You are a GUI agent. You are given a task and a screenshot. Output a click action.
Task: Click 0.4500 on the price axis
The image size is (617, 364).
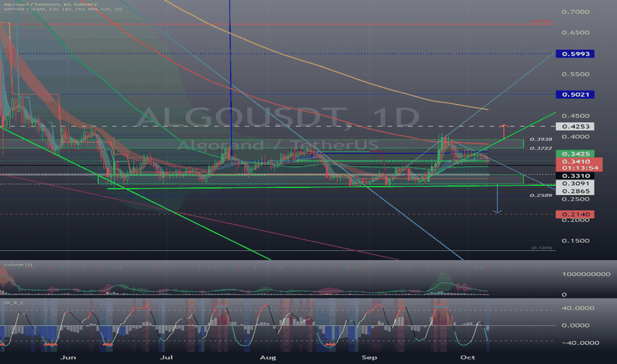[x=575, y=116]
